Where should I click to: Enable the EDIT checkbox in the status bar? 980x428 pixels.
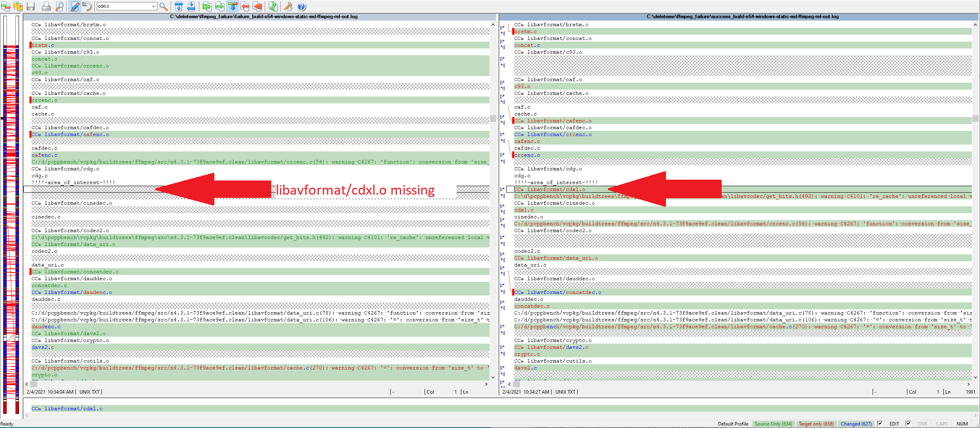point(880,424)
